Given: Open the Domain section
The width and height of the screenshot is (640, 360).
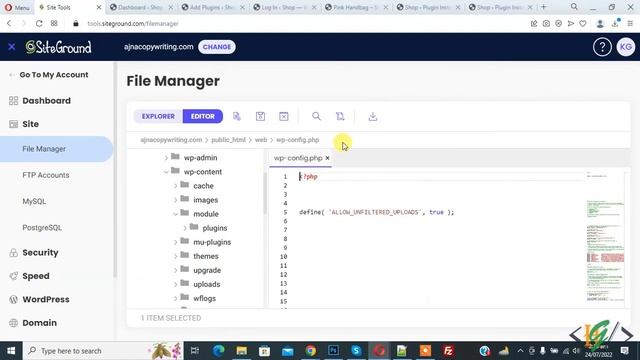Looking at the screenshot, I should [x=39, y=323].
